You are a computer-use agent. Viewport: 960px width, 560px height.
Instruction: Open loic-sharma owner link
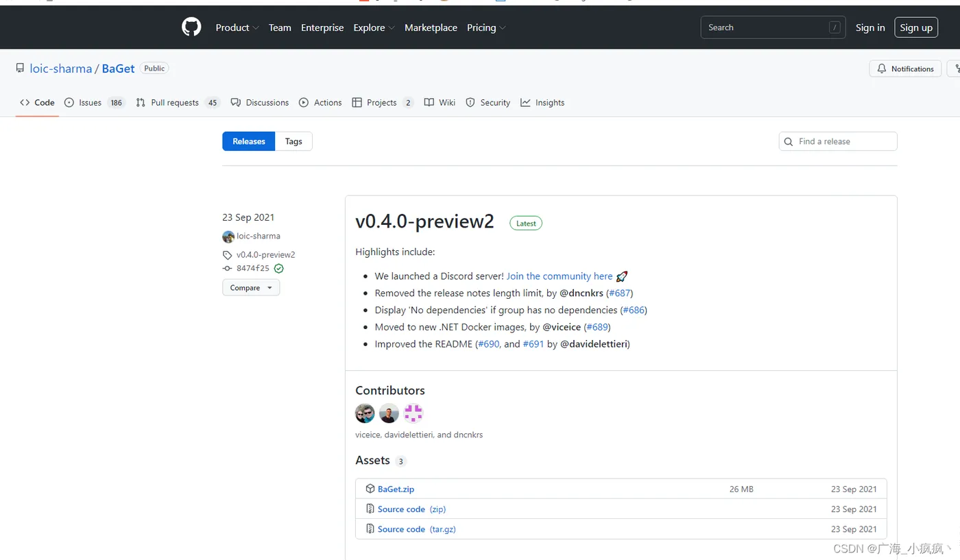61,69
